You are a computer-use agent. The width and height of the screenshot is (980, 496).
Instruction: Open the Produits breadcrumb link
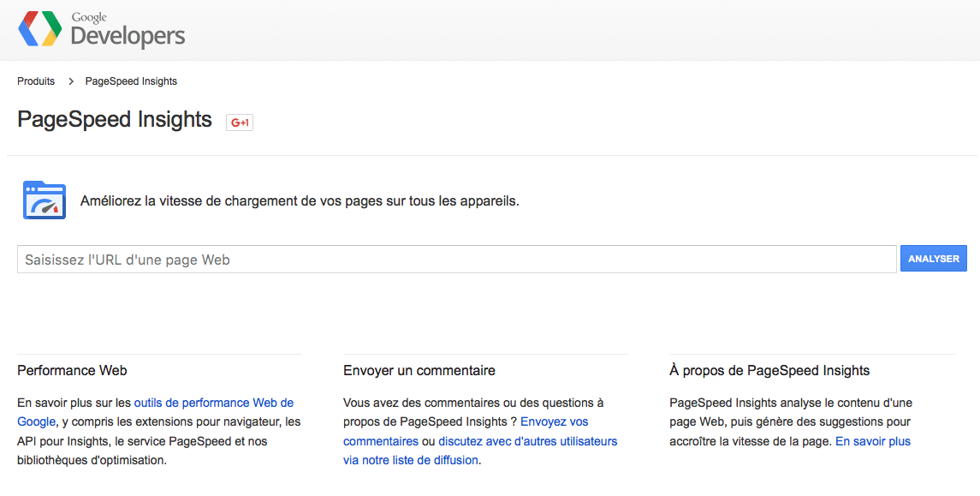coord(36,81)
